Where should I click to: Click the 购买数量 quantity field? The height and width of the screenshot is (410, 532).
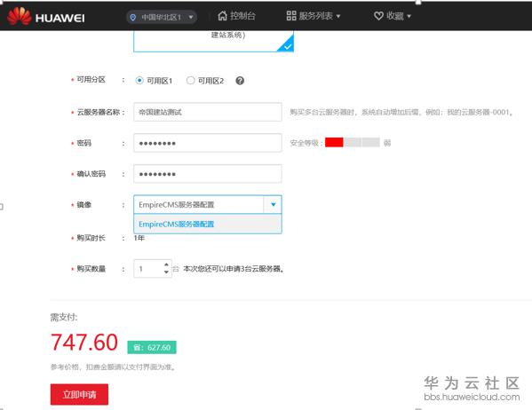(153, 269)
